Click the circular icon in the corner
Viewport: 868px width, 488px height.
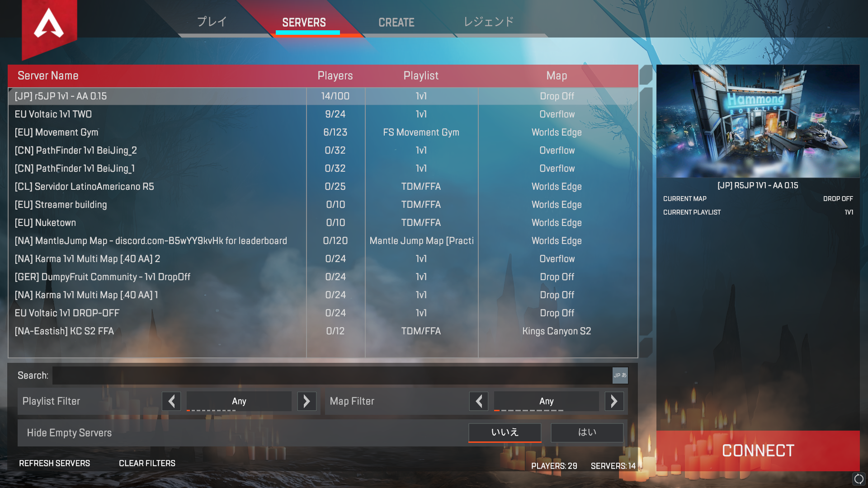click(859, 479)
